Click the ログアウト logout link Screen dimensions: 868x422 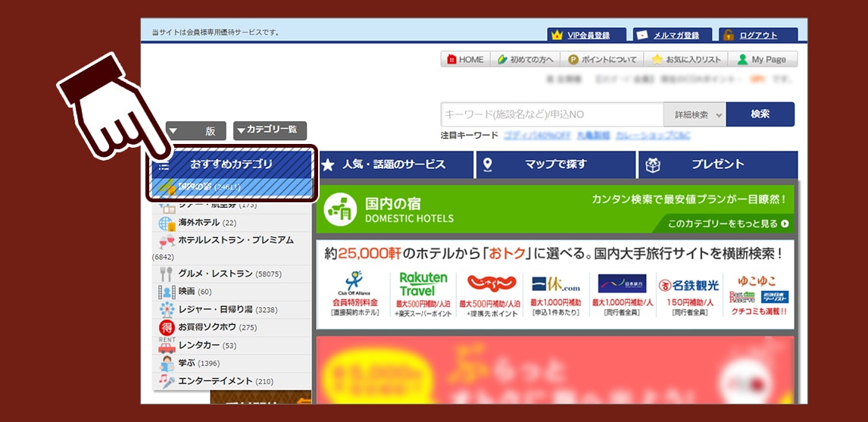tap(758, 36)
